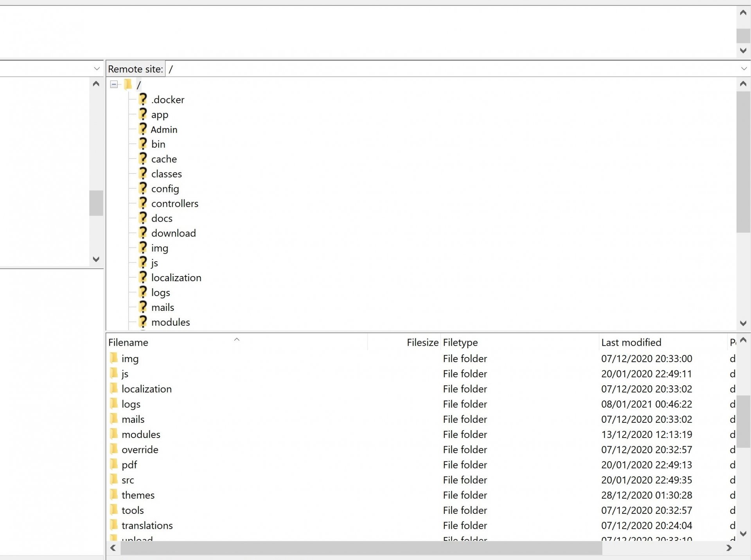The width and height of the screenshot is (751, 560).
Task: Click date 08/01/2021 00:46:22 of logs
Action: 647,404
